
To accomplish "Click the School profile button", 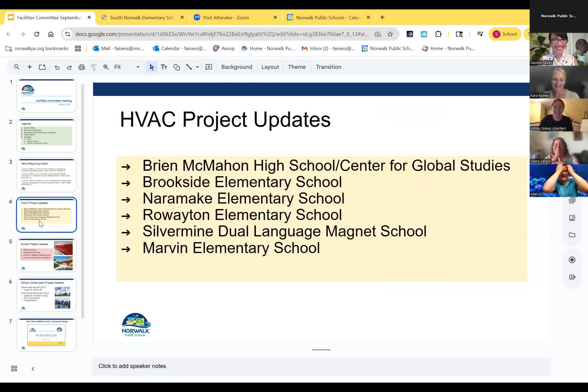I will 505,34.
